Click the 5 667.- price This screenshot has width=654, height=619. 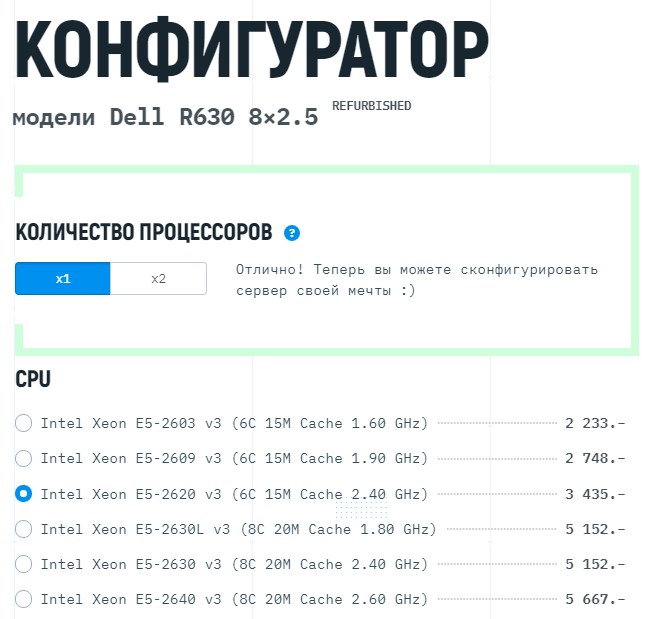pos(595,599)
